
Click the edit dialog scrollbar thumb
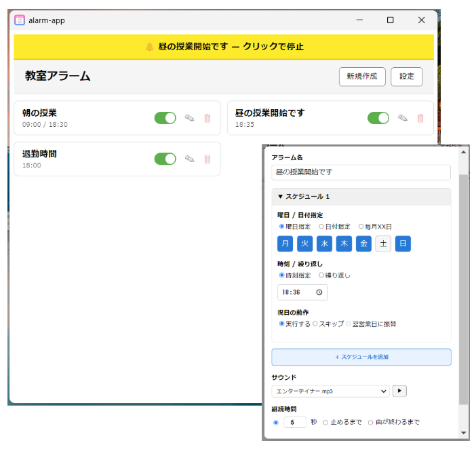(463, 290)
